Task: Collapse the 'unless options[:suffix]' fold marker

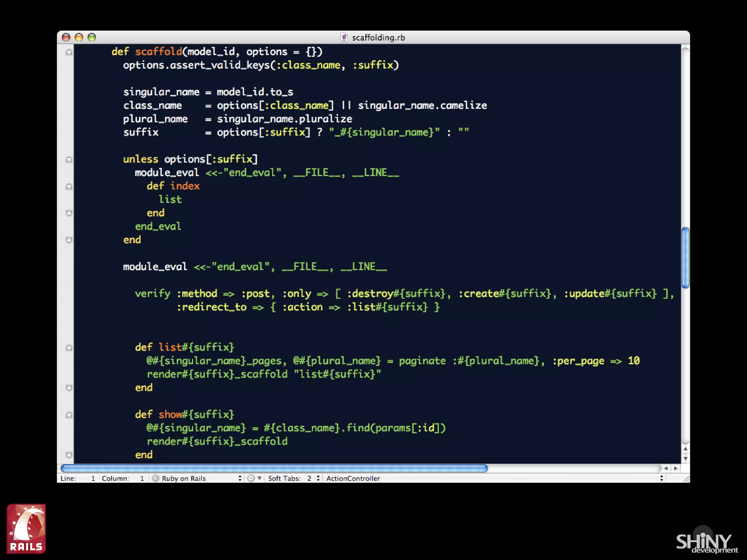Action: (69, 160)
